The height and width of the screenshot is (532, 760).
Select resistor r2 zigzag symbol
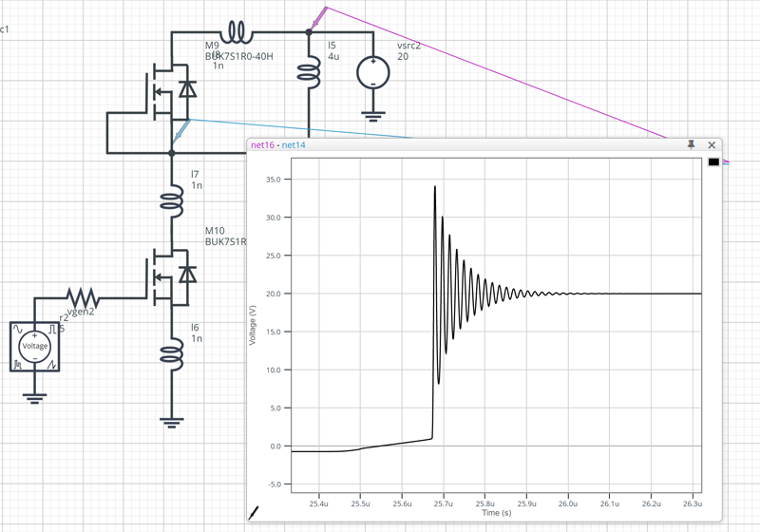[x=83, y=298]
